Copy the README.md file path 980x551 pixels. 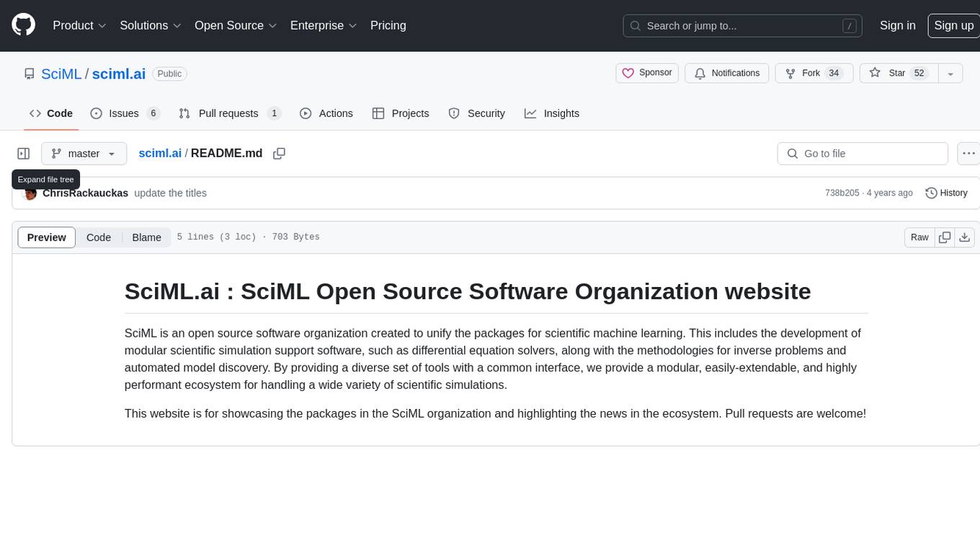point(280,154)
